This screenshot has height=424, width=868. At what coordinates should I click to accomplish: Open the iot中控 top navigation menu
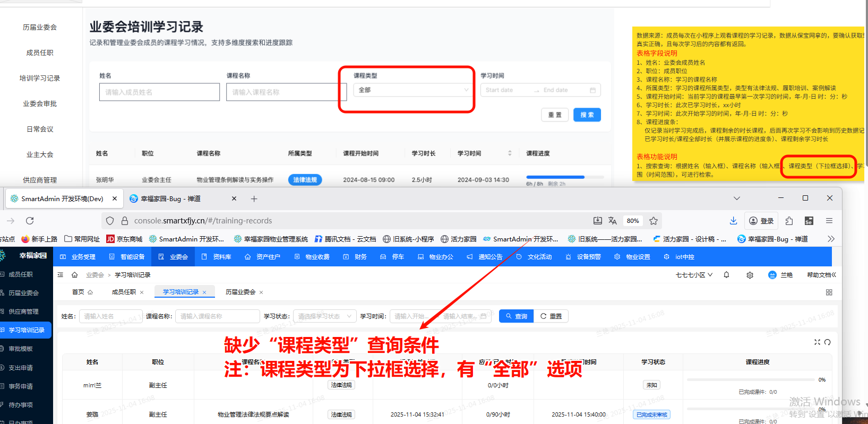coord(679,257)
